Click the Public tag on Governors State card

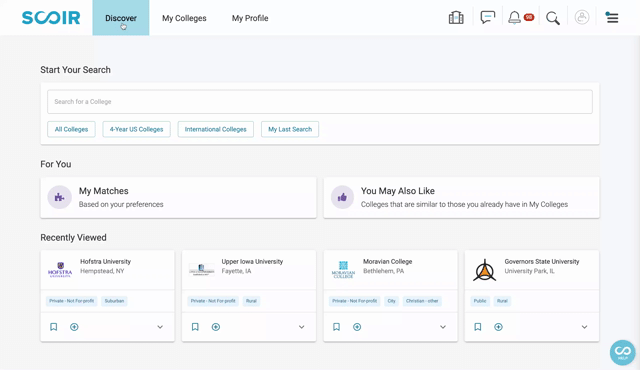tap(480, 301)
